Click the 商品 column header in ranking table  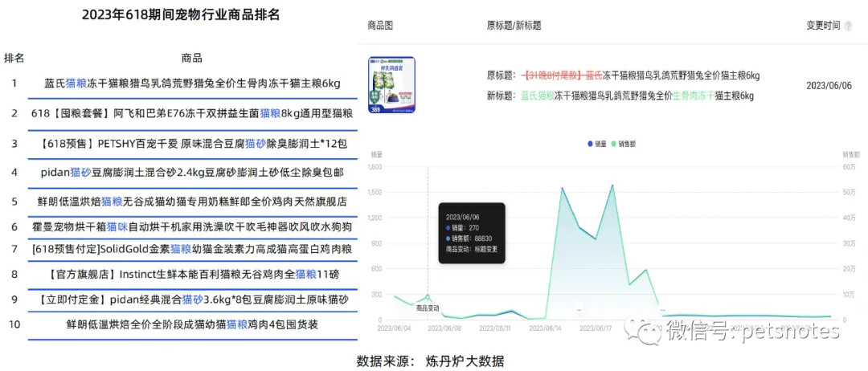click(x=191, y=58)
